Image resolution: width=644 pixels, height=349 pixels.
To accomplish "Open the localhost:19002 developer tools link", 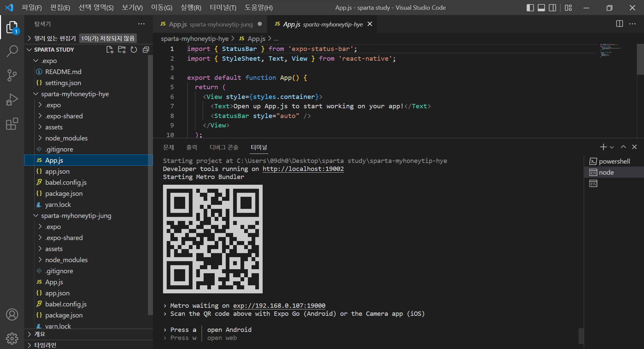I will pyautogui.click(x=303, y=169).
